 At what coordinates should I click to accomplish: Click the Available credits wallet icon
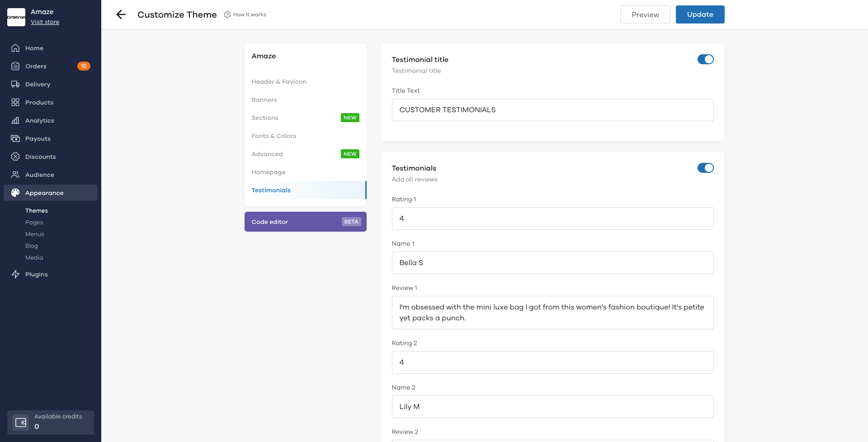coord(21,423)
